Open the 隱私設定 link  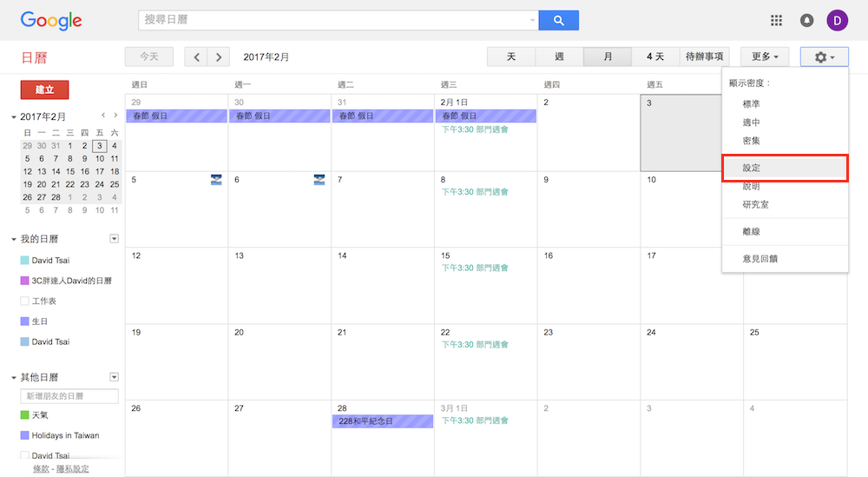click(x=73, y=468)
